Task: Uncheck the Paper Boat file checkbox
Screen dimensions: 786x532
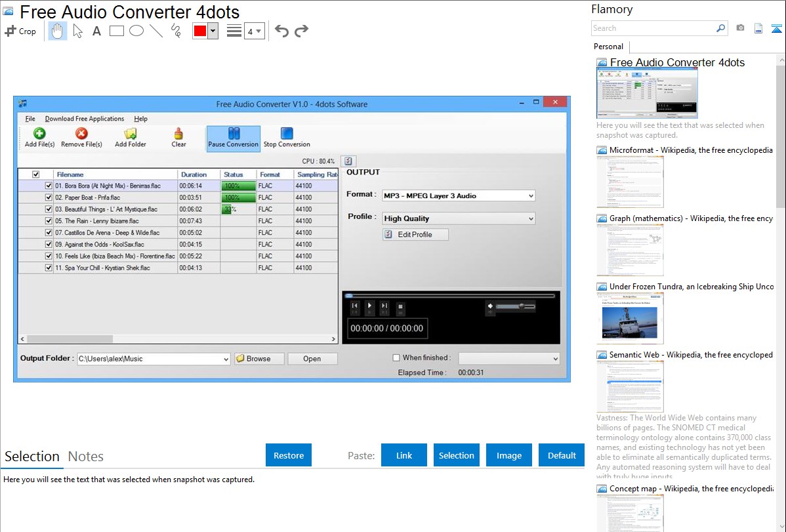Action: [x=49, y=197]
